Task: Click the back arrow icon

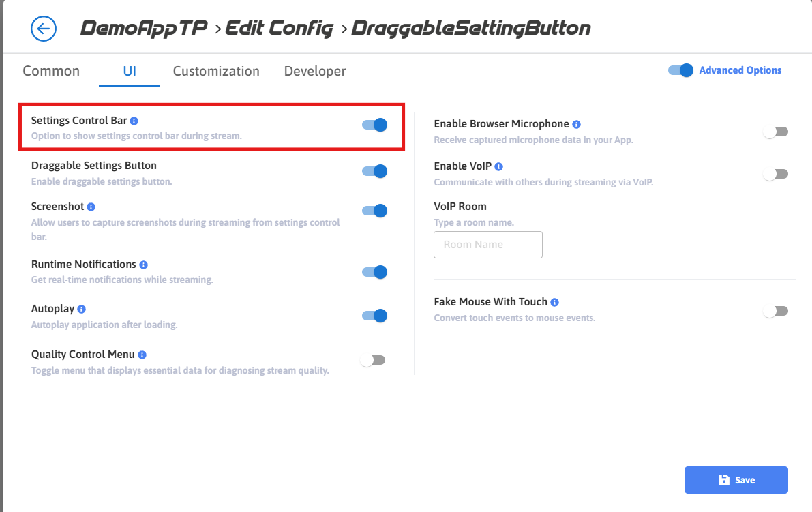Action: tap(44, 29)
